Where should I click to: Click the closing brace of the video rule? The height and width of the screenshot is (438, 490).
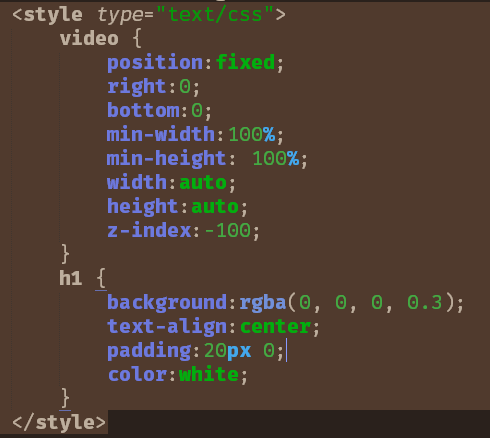pyautogui.click(x=65, y=254)
